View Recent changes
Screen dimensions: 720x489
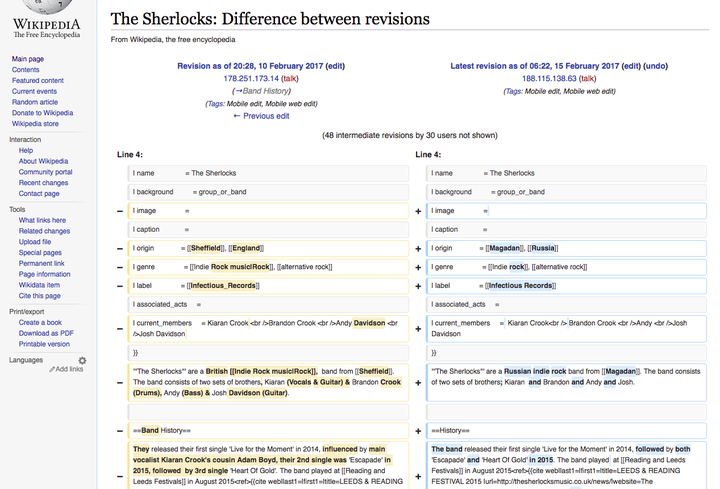tap(43, 183)
